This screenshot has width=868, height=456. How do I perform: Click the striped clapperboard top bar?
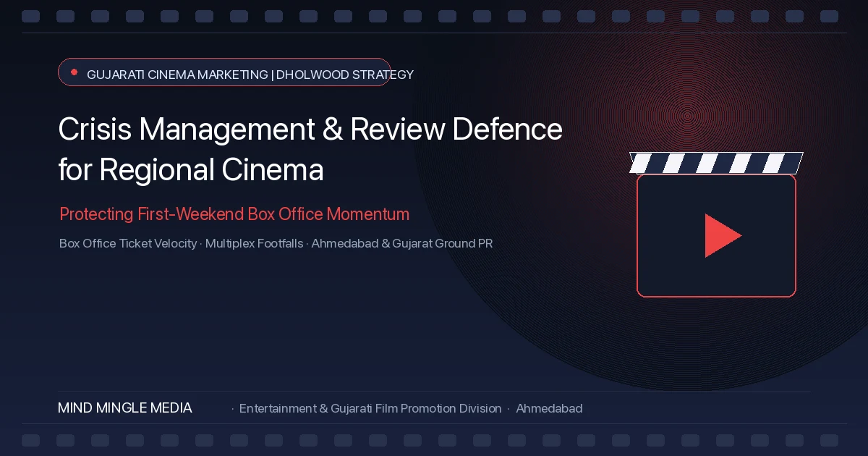coord(716,163)
